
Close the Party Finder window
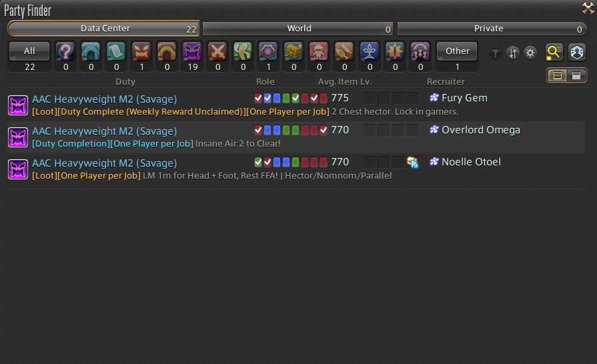pyautogui.click(x=588, y=8)
